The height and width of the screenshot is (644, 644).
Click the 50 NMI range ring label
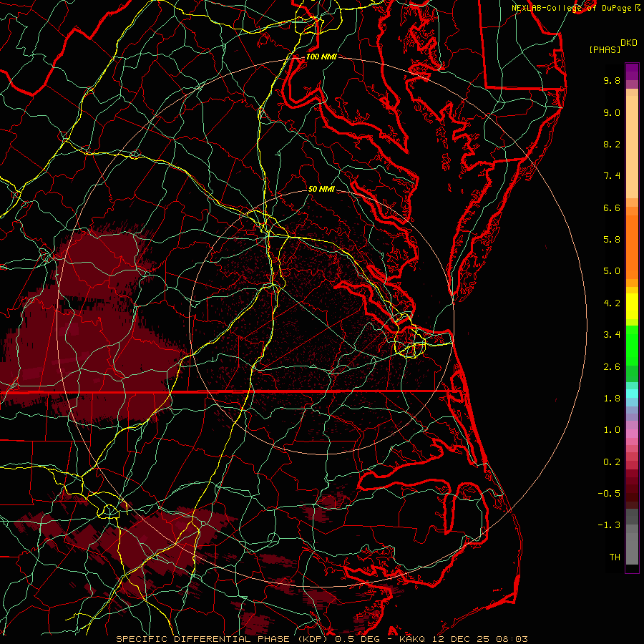pos(321,189)
